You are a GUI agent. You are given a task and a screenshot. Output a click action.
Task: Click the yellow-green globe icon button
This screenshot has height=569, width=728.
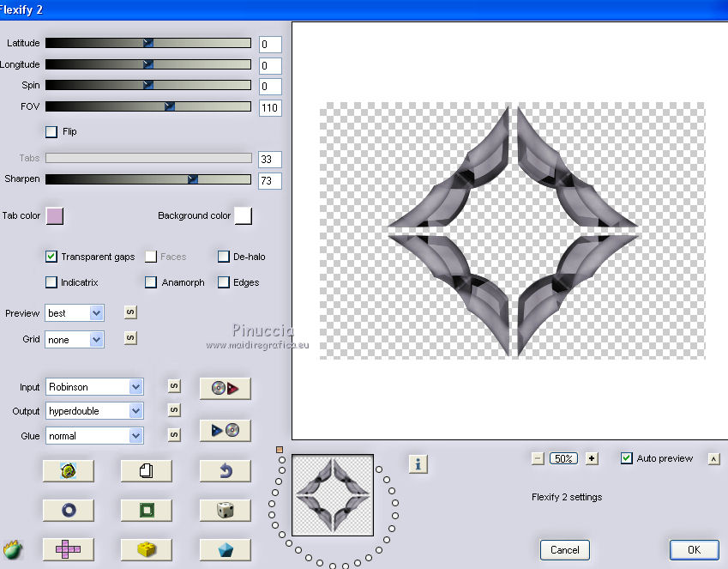coord(69,471)
